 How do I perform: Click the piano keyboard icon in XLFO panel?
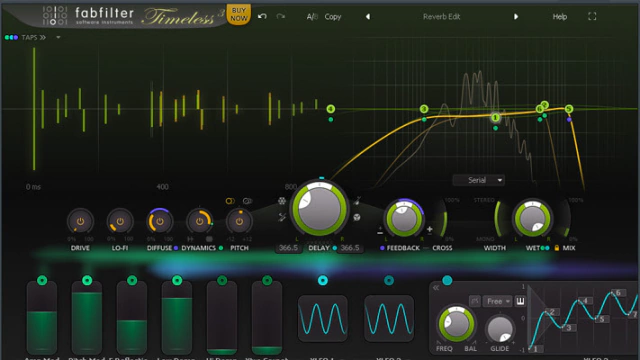(x=520, y=301)
